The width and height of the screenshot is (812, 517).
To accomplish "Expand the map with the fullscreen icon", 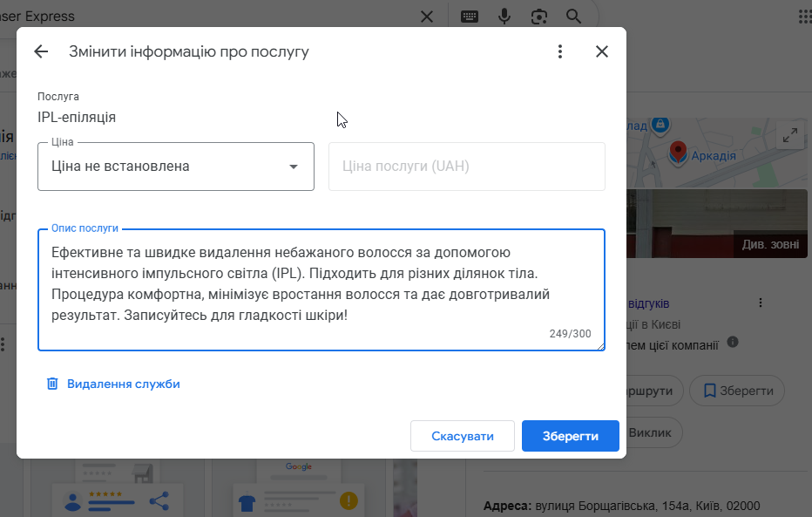I will tap(790, 136).
